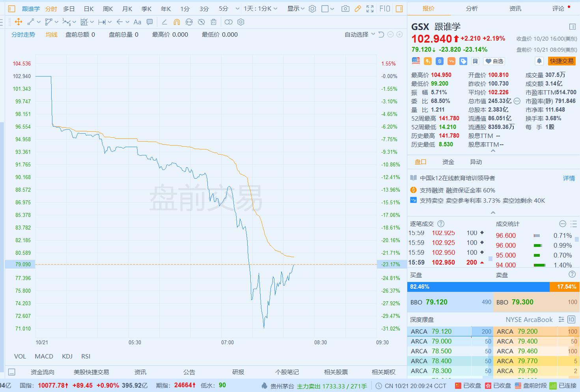Switch to the 分析 tab
The height and width of the screenshot is (392, 580).
coord(472,8)
